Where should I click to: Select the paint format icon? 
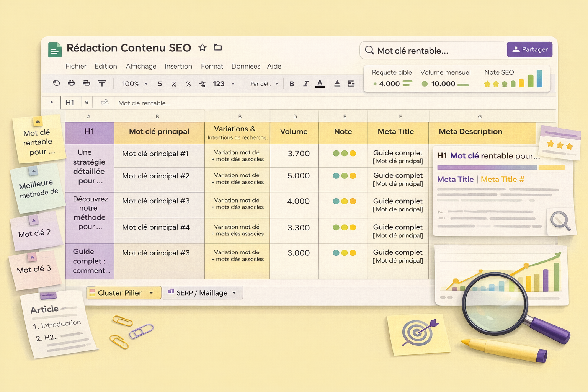click(x=102, y=83)
